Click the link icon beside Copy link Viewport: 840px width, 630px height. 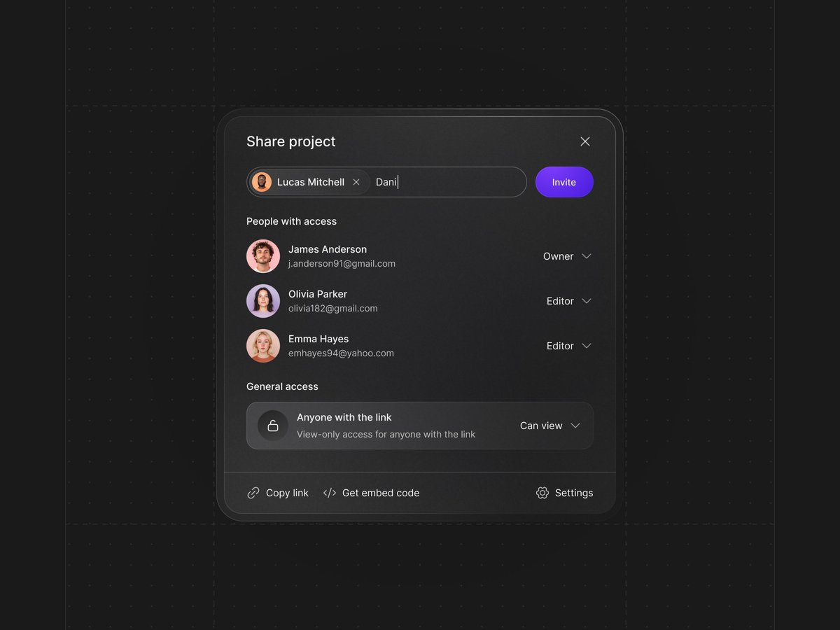(x=253, y=493)
